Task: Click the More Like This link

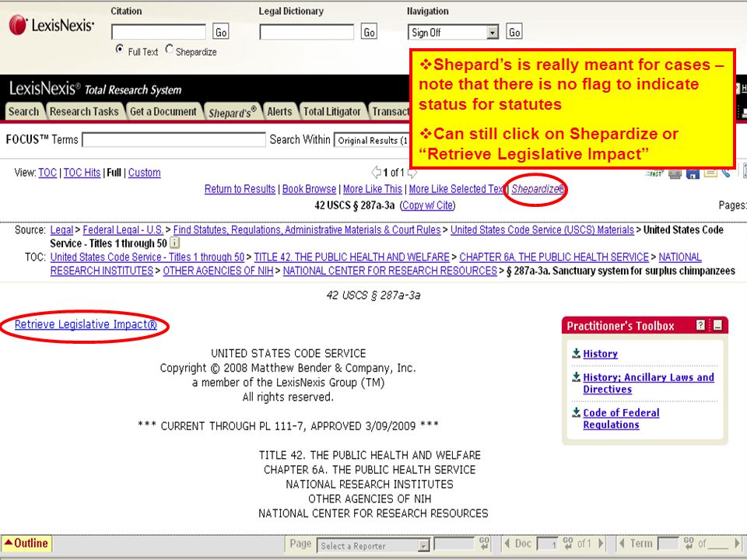Action: [x=373, y=189]
